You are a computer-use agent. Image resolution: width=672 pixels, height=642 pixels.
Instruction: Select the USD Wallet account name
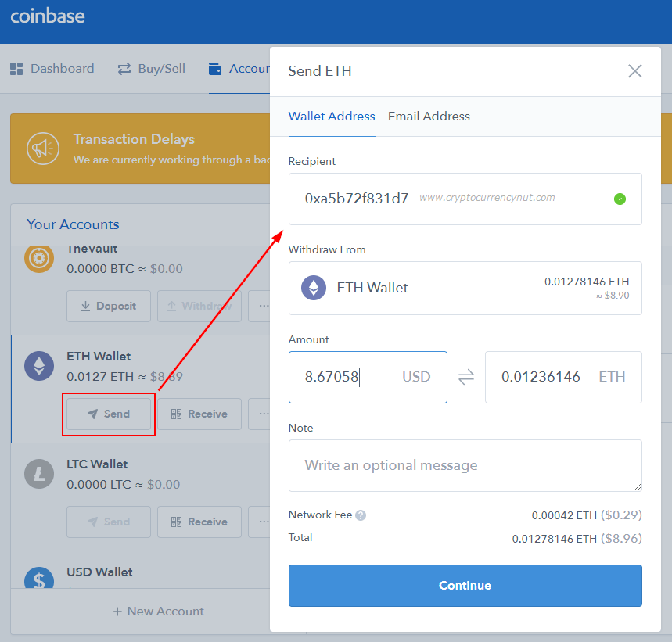99,572
